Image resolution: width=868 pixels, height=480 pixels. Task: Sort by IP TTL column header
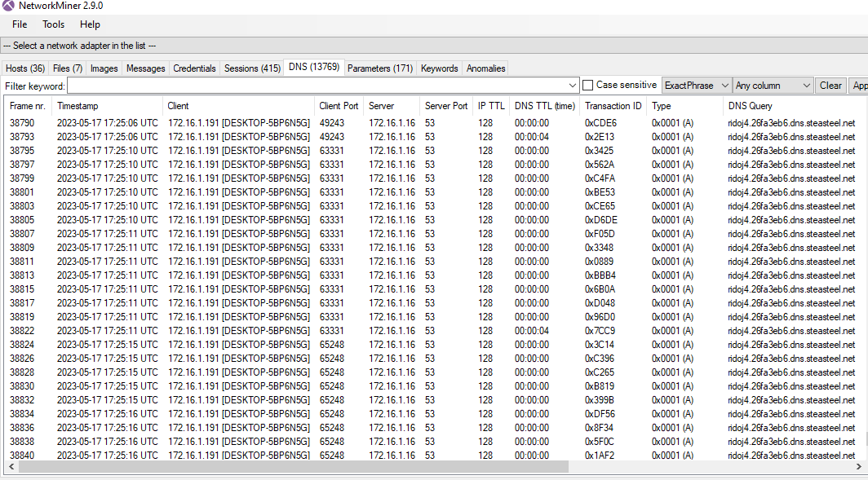click(491, 106)
